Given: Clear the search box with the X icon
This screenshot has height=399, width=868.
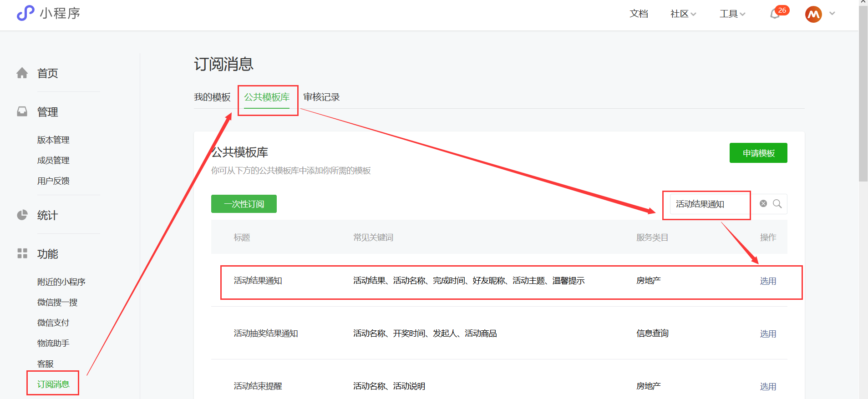Looking at the screenshot, I should (x=763, y=203).
